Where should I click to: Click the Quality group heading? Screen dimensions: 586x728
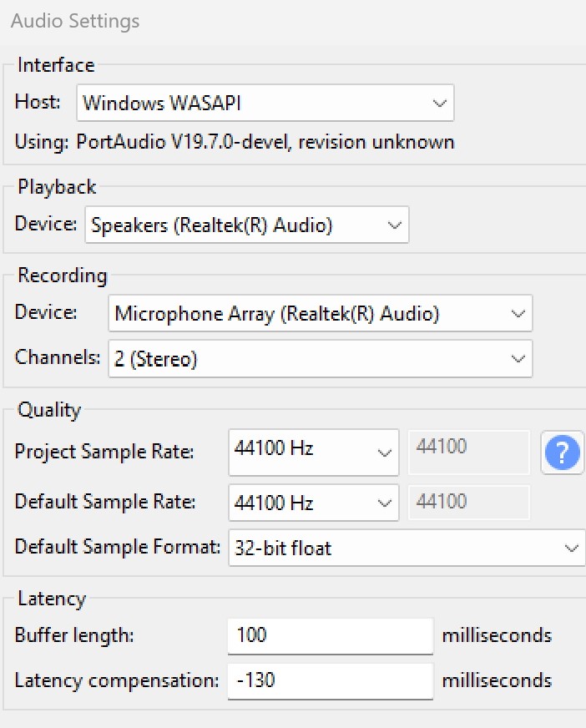49,410
